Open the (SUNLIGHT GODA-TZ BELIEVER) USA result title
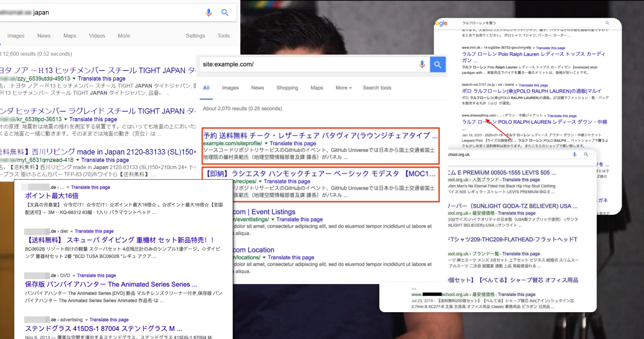The height and width of the screenshot is (339, 644). coord(513,206)
